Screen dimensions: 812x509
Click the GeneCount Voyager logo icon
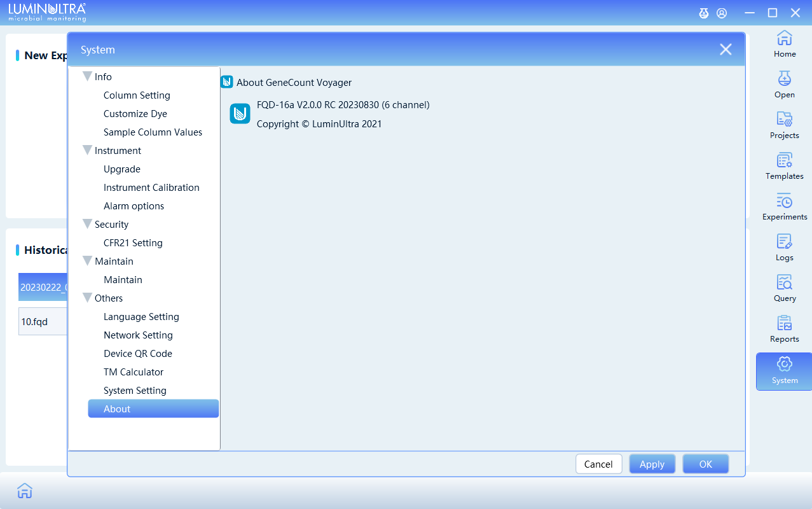click(x=240, y=114)
